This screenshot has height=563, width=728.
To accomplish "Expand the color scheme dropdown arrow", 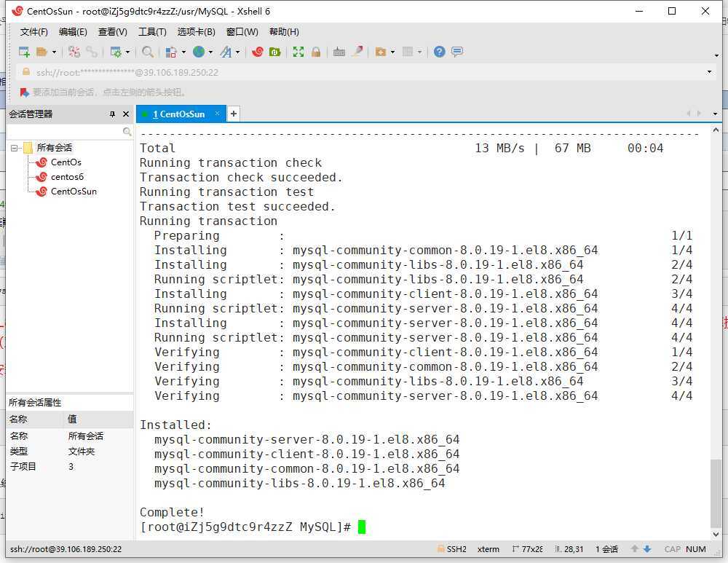I will coord(183,52).
